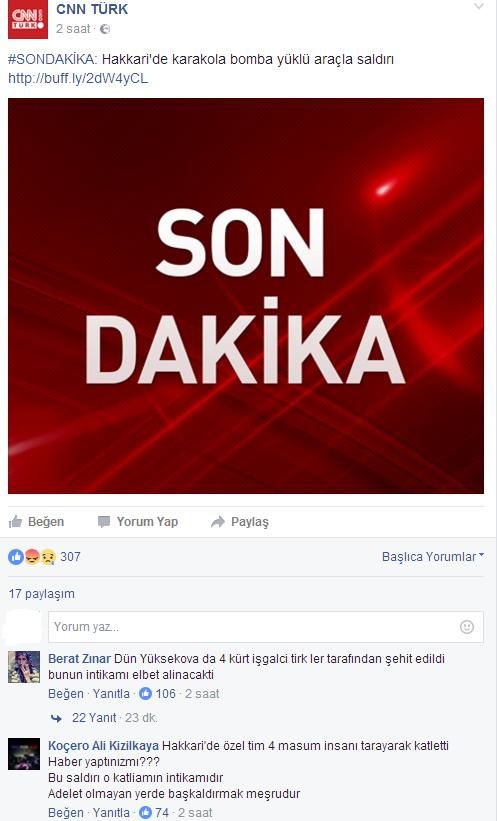Open the 17 paylaşım shares list
Screen dimensions: 497x821
pos(41,594)
